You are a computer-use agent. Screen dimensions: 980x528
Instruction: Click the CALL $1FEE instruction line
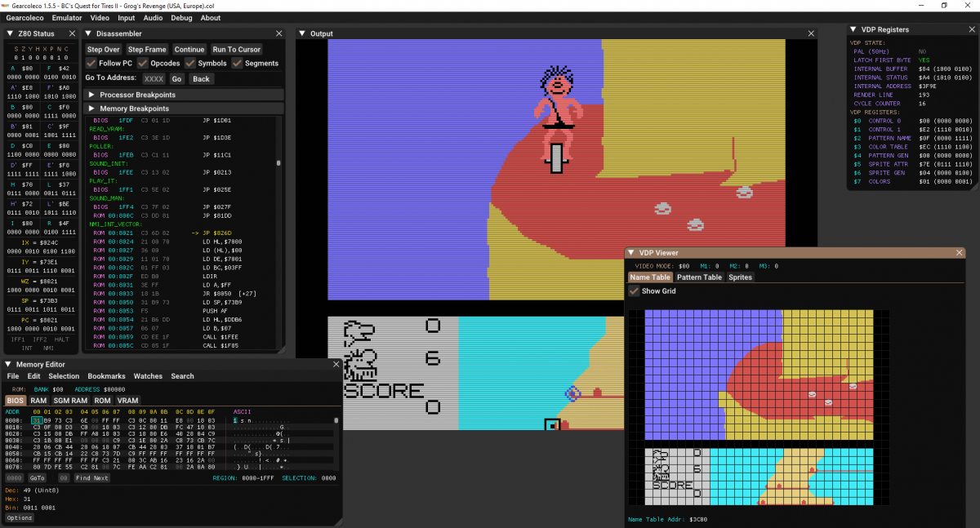184,336
